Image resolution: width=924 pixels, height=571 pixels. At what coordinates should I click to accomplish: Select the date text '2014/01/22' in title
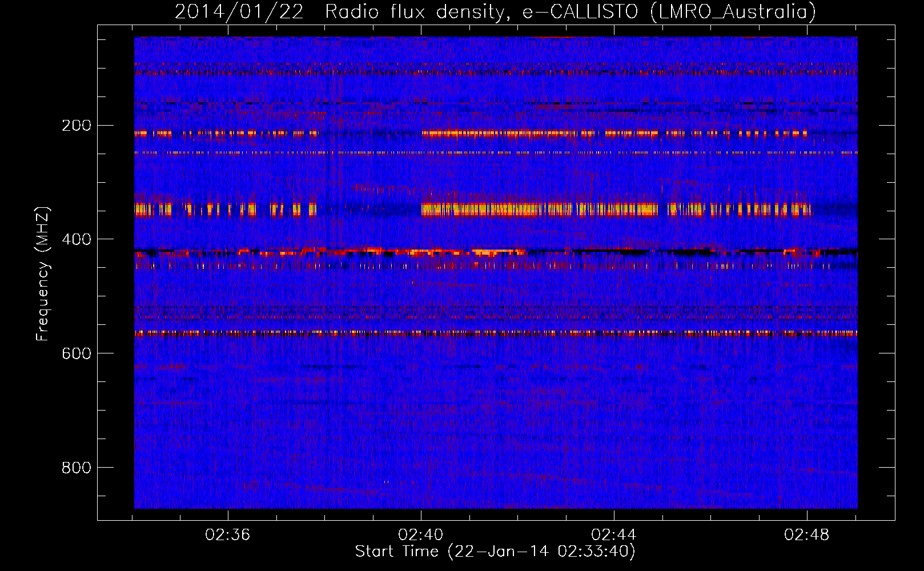(x=239, y=11)
